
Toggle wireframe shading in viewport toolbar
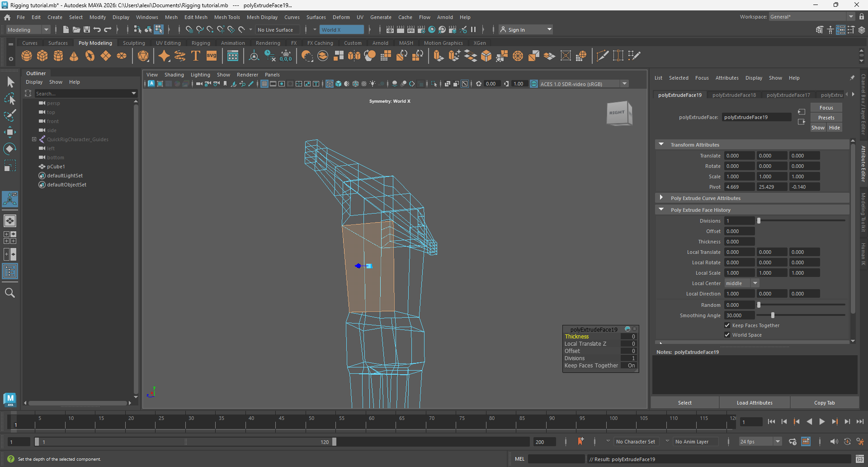click(330, 84)
